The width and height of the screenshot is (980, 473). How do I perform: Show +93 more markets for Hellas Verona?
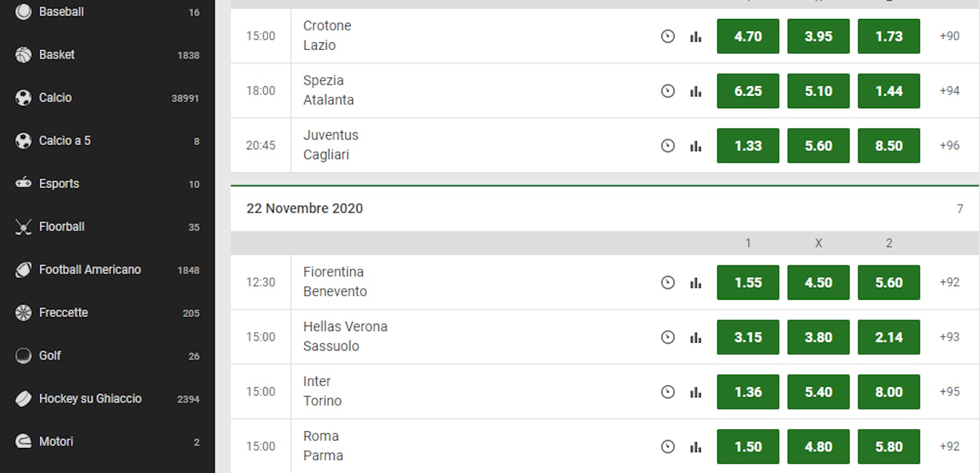click(949, 337)
